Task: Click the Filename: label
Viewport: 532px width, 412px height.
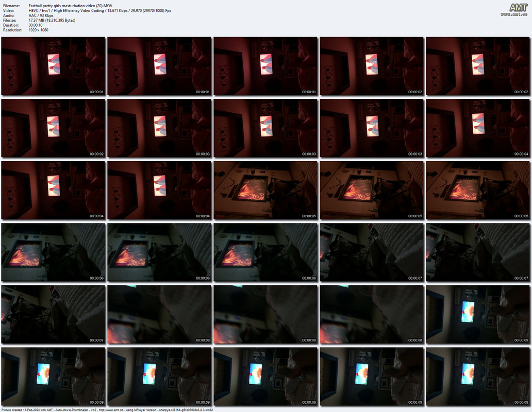Action: (11, 6)
